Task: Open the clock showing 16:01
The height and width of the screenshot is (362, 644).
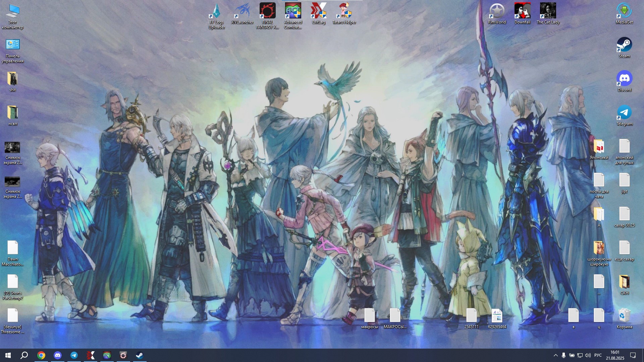Action: (615, 355)
